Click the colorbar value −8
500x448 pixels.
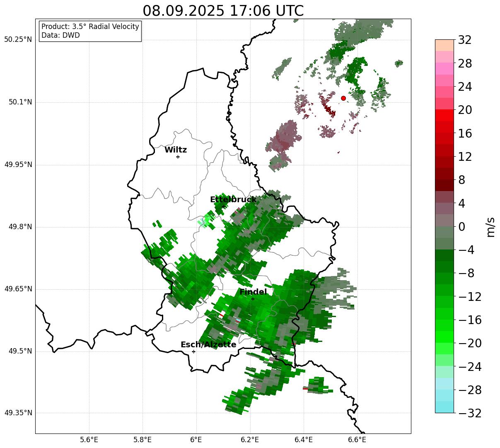pos(466,274)
